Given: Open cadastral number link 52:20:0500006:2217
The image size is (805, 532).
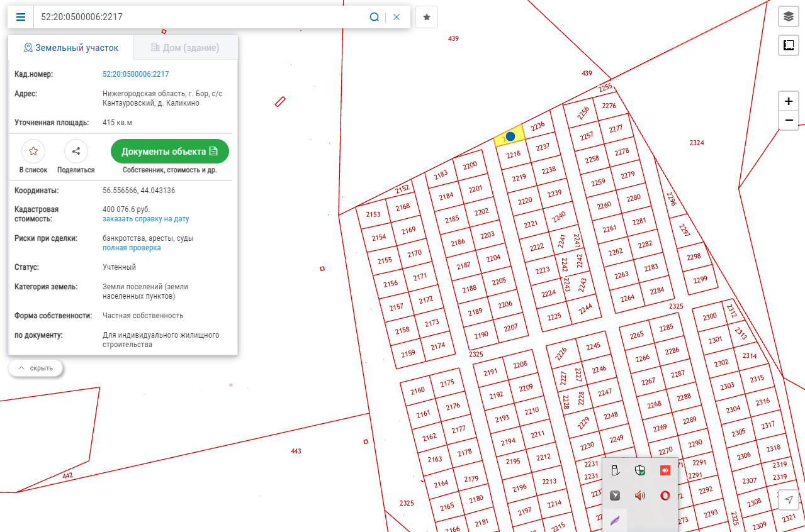Looking at the screenshot, I should [x=135, y=74].
